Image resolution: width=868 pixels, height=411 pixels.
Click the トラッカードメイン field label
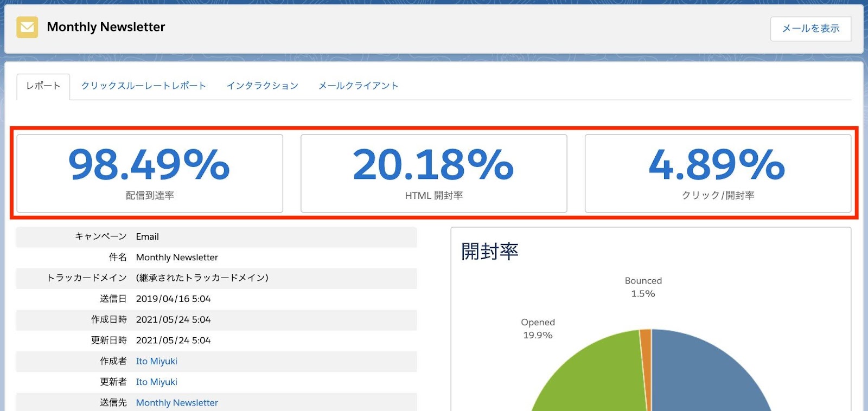[87, 278]
